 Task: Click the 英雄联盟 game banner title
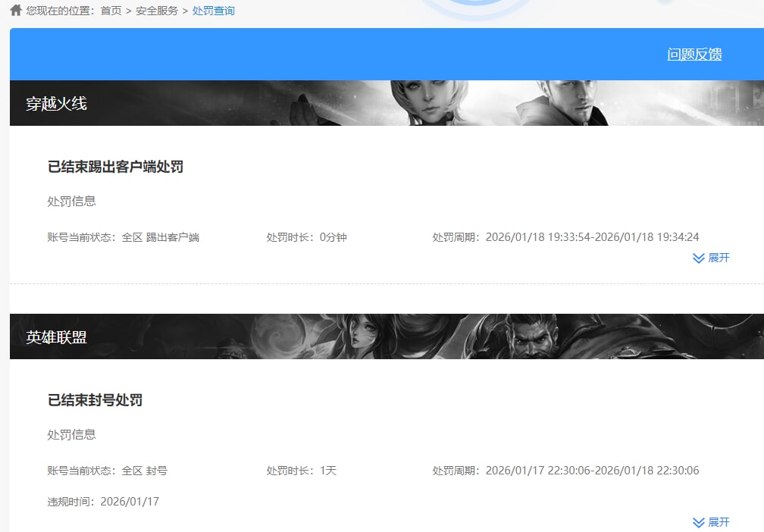click(x=57, y=336)
